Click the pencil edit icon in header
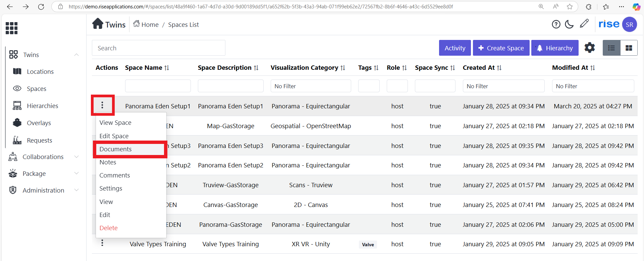Screen dimensions: 644x261 coord(584,23)
